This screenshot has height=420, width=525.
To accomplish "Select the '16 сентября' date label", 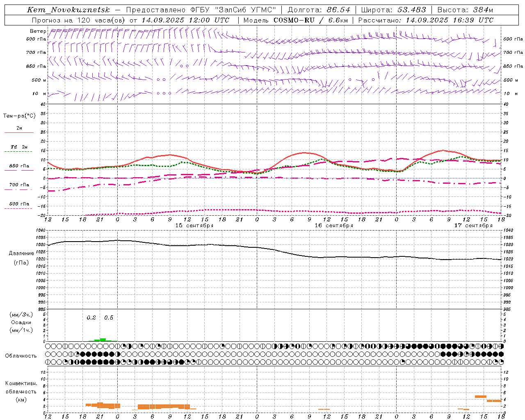I will click(334, 226).
